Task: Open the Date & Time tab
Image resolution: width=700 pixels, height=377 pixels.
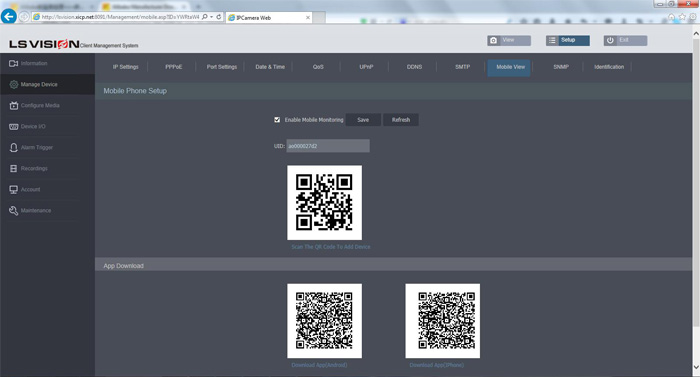Action: pos(270,67)
